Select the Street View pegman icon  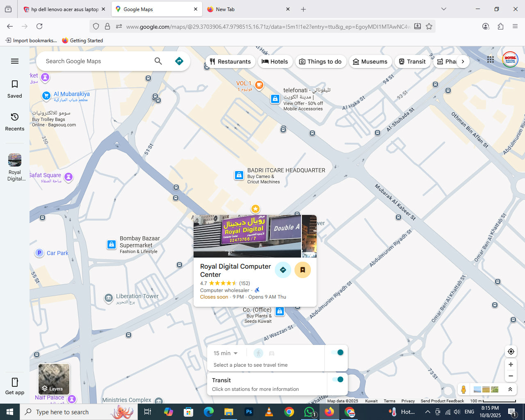pos(463,389)
